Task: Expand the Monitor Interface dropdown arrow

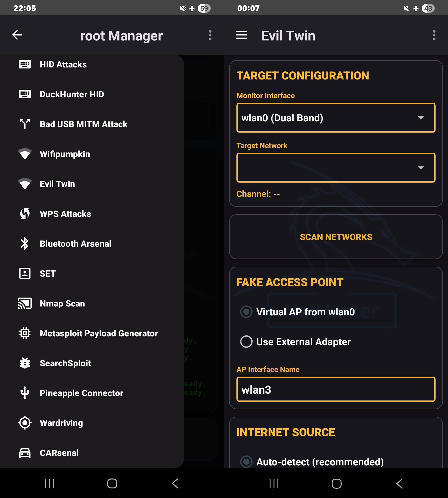Action: pyautogui.click(x=421, y=118)
